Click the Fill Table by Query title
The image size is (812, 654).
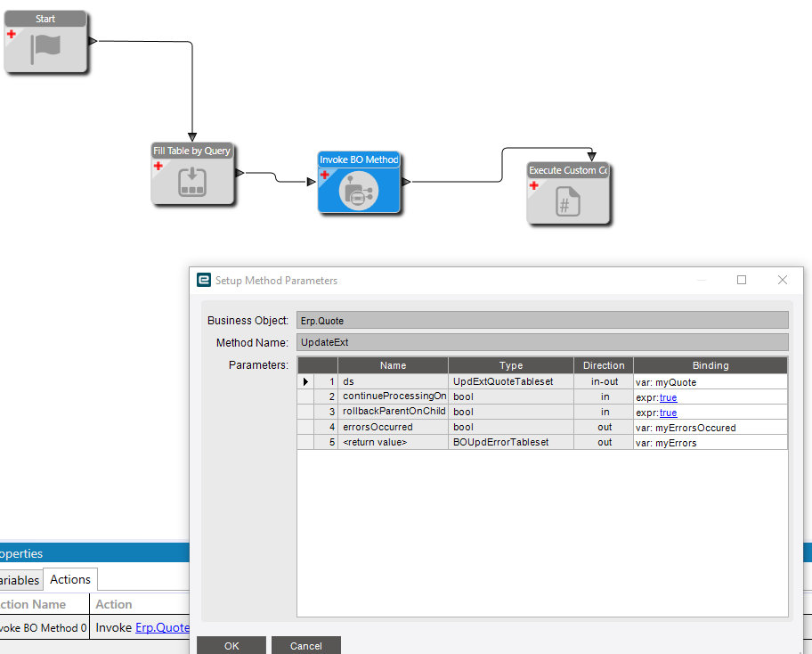point(191,151)
